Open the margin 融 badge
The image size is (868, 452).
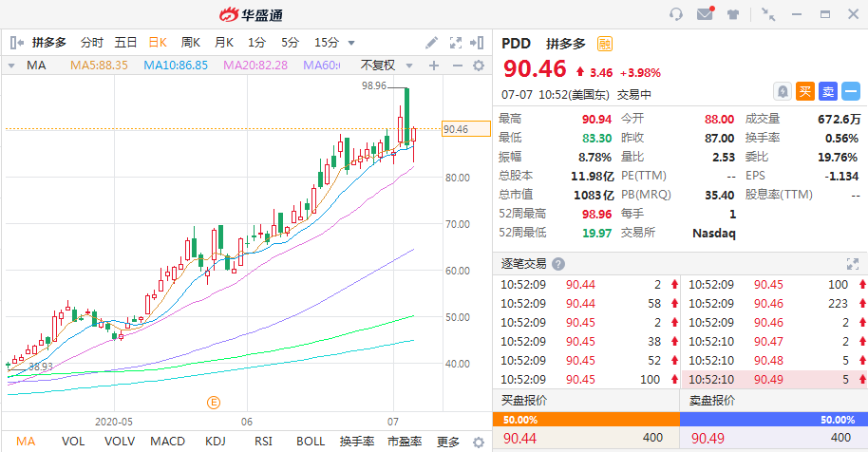click(605, 44)
